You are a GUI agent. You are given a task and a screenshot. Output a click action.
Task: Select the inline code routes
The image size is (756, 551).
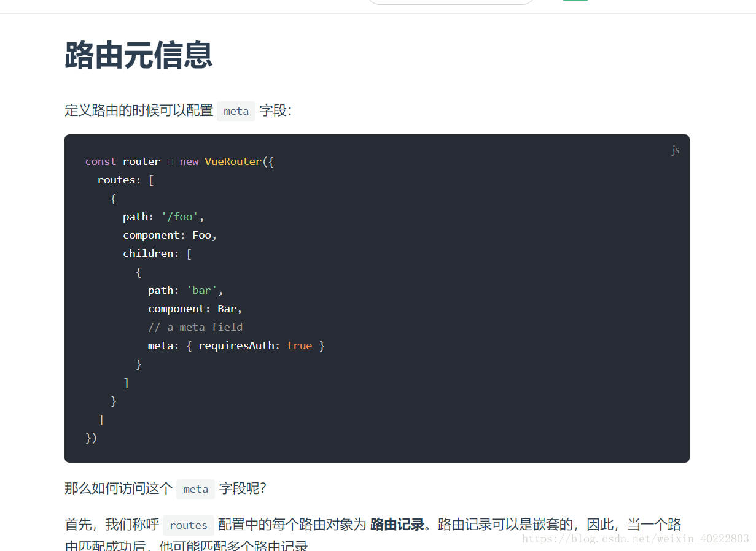tap(189, 525)
